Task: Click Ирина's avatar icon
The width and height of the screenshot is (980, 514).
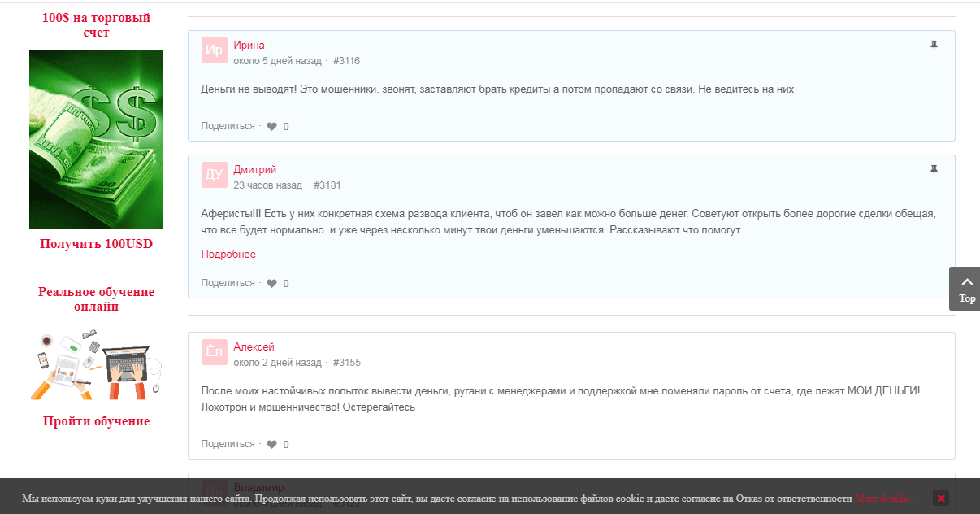Action: [x=215, y=50]
